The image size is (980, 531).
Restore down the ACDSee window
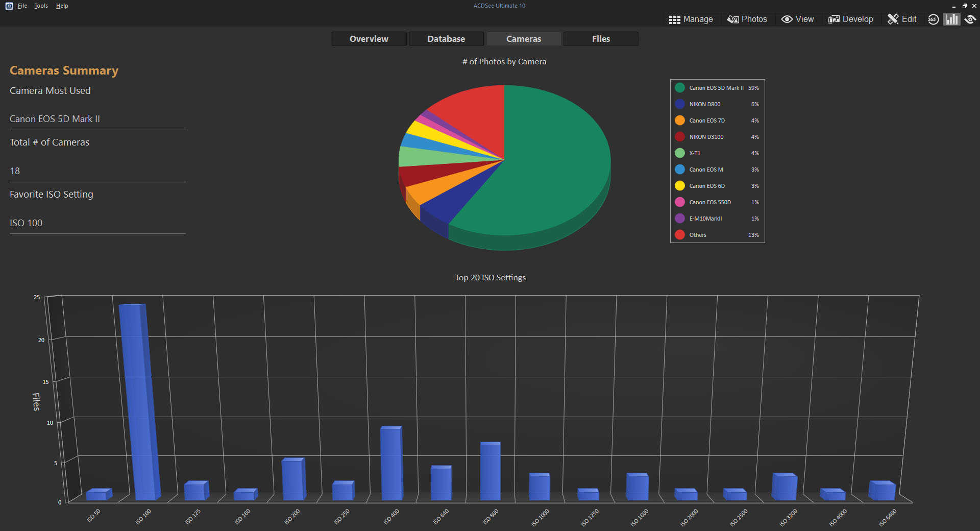(x=965, y=6)
